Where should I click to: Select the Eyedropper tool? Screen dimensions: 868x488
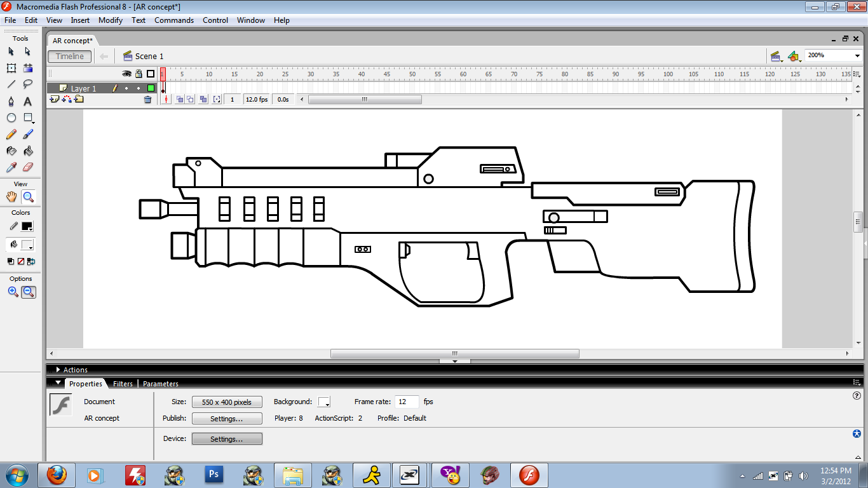11,168
